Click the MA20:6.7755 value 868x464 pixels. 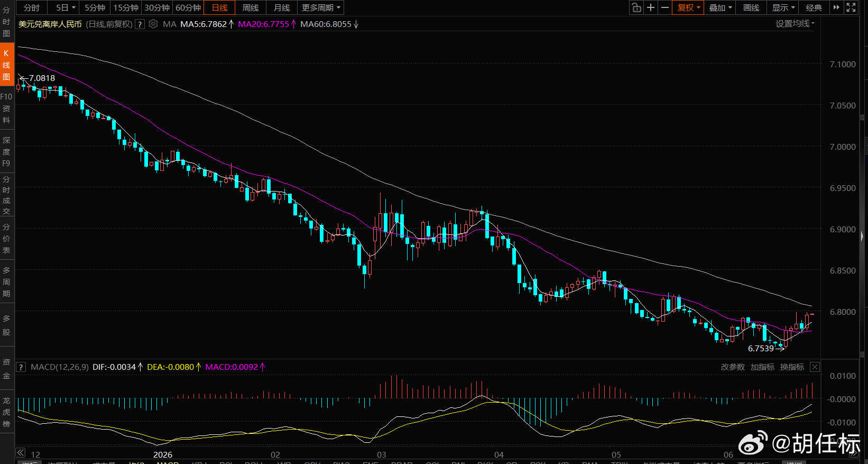click(263, 24)
